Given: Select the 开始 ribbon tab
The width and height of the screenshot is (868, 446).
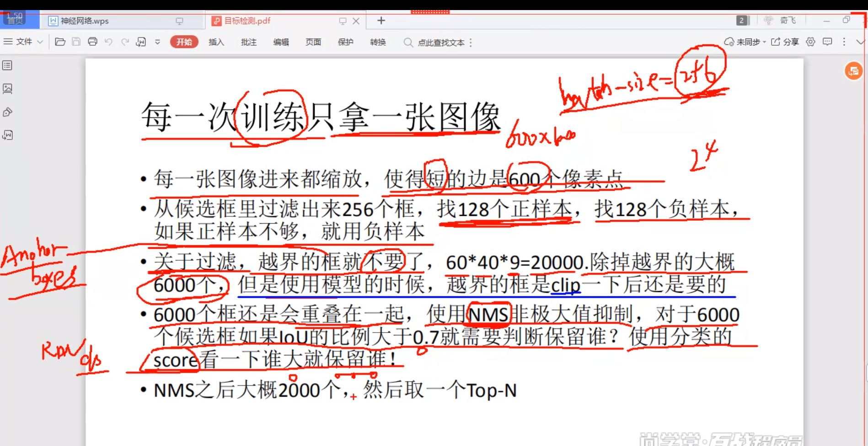Looking at the screenshot, I should 184,42.
